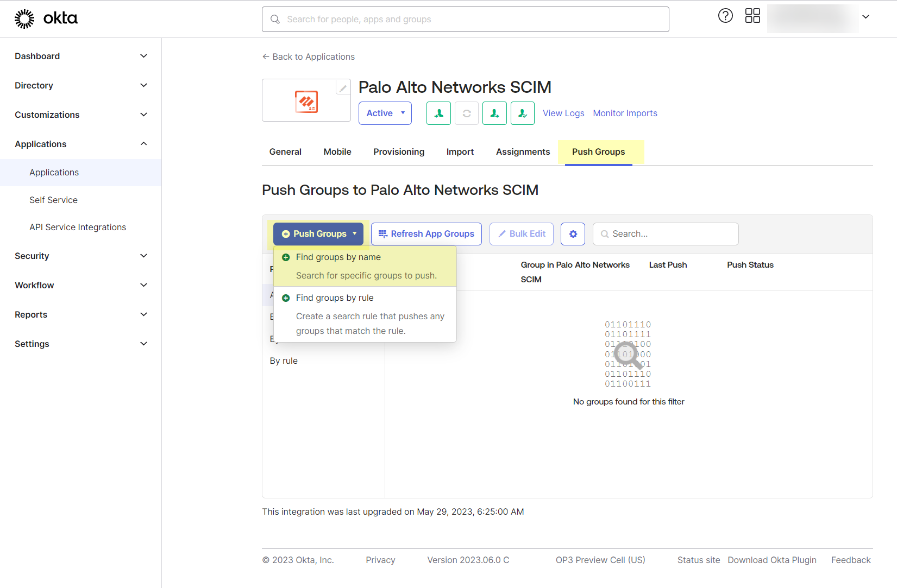Image resolution: width=897 pixels, height=588 pixels.
Task: Click the user with checkmark icon
Action: point(523,113)
